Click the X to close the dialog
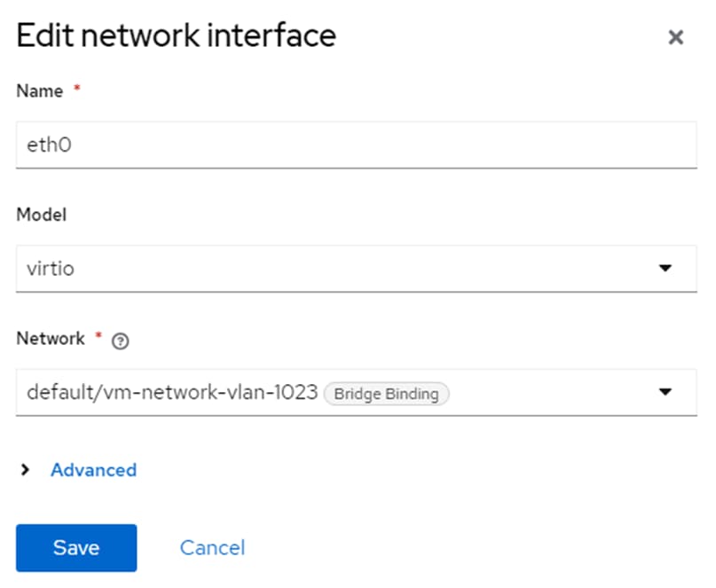 point(676,37)
